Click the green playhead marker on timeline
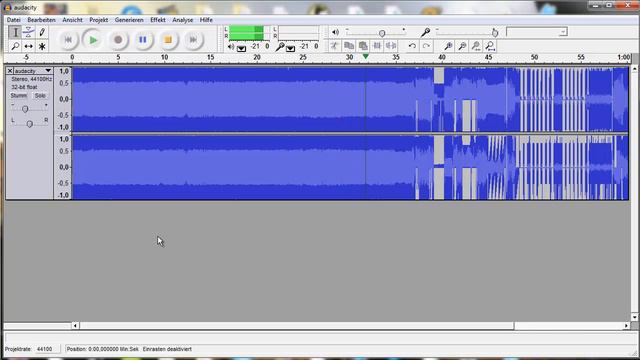The width and height of the screenshot is (640, 360). pyautogui.click(x=366, y=57)
